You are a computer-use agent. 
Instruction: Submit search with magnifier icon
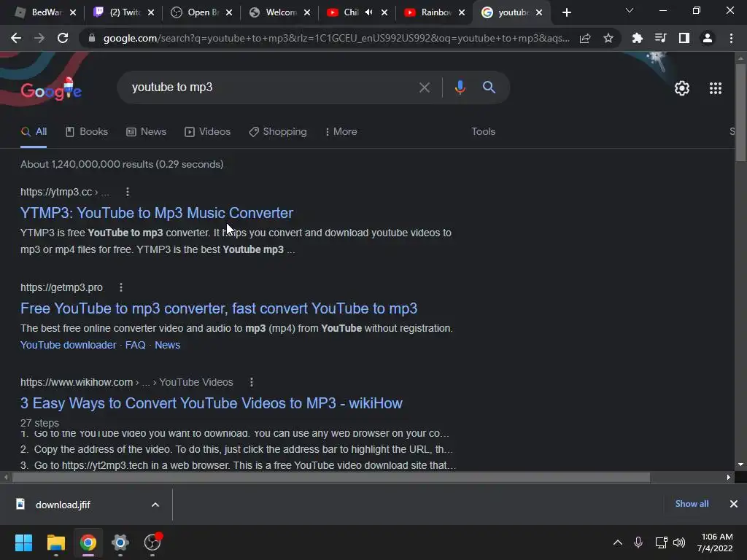pos(489,87)
